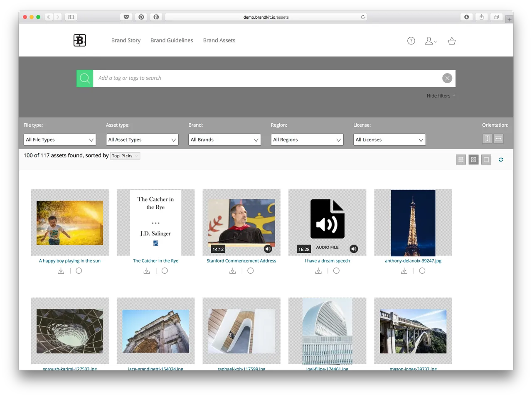Click the Hide filters link
Viewport: 532px width, 397px height.
point(438,96)
